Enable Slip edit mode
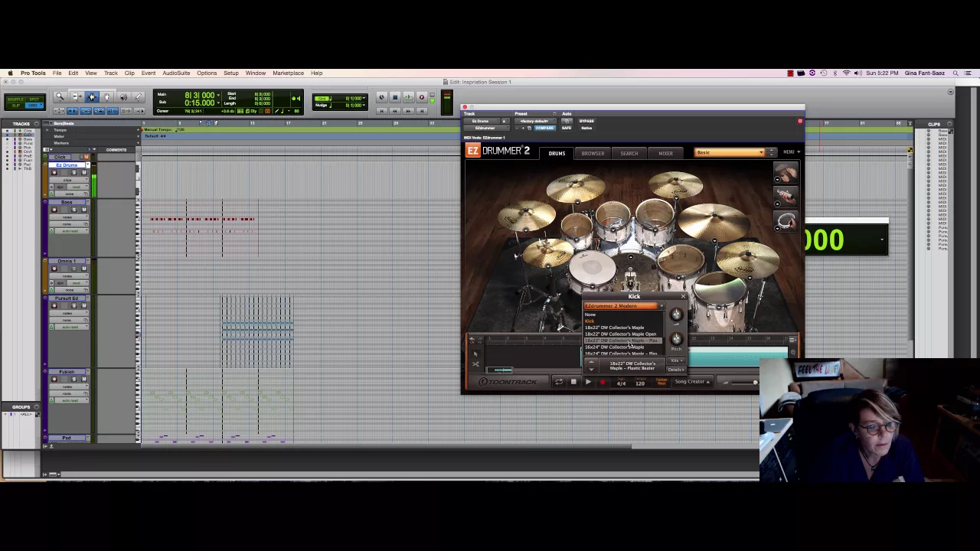This screenshot has height=551, width=980. 15,106
